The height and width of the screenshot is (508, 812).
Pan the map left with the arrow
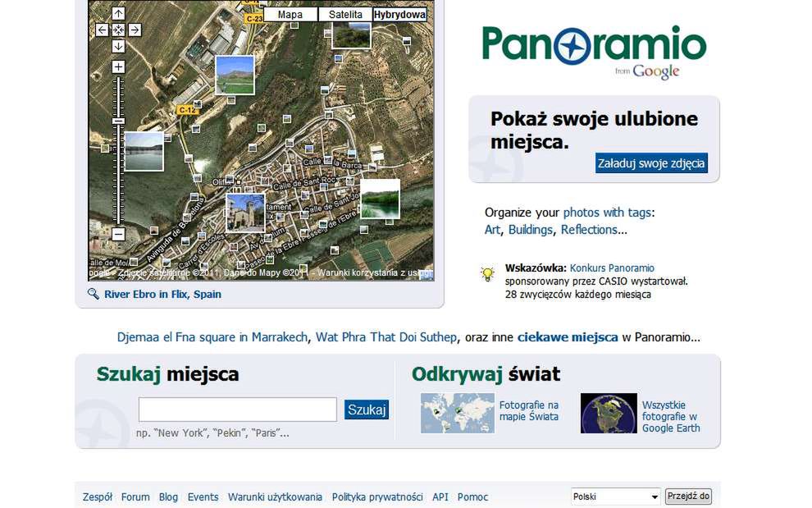102,30
